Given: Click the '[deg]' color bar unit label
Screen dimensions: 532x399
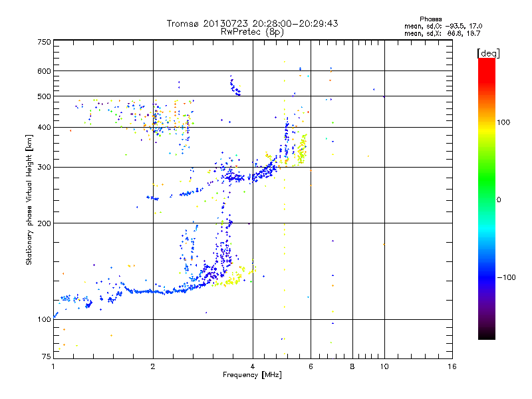Looking at the screenshot, I should pos(488,53).
